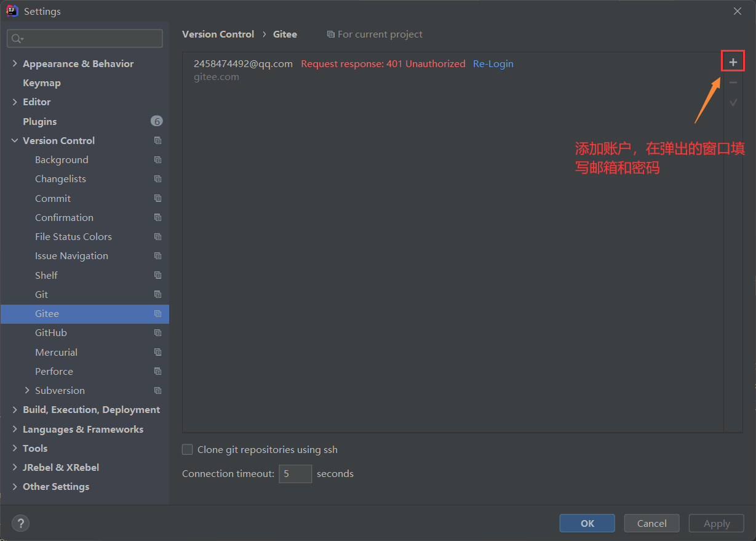Expand the Tools section
756x541 pixels.
tap(15, 448)
